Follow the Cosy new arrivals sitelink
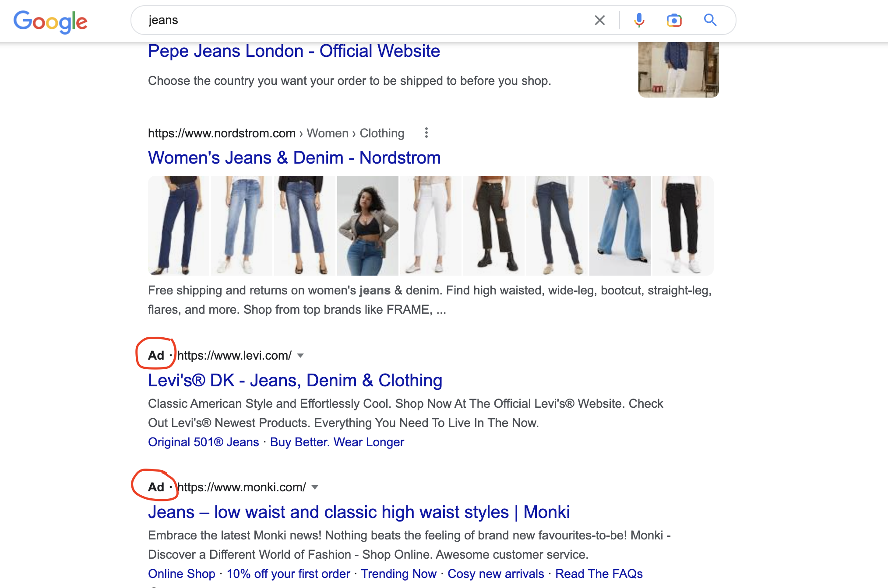The width and height of the screenshot is (888, 588). pyautogui.click(x=496, y=574)
